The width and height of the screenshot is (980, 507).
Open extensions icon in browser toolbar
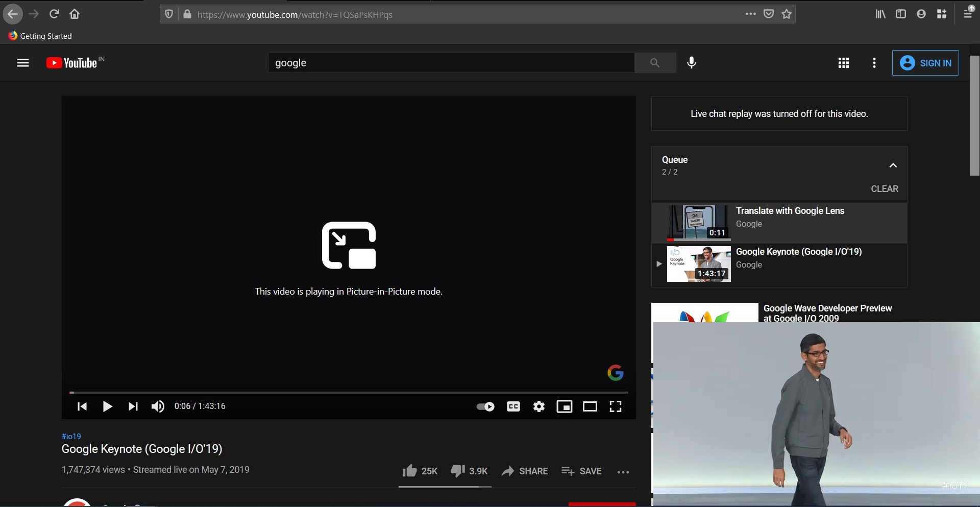pos(942,14)
